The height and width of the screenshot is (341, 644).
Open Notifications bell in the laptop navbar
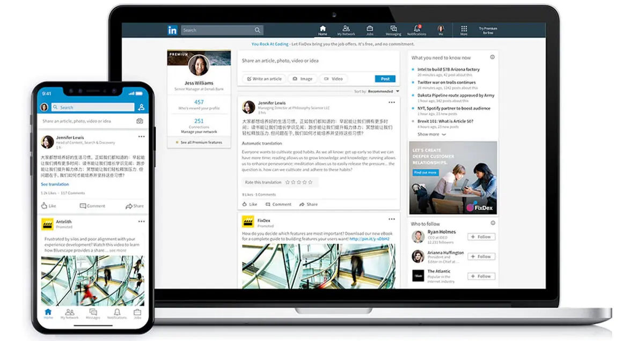(416, 30)
